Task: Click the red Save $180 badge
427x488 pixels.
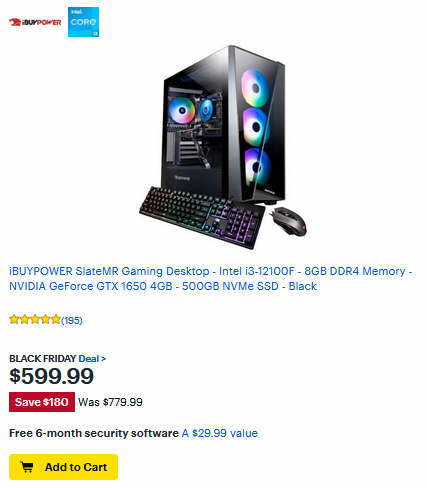Action: coord(42,402)
